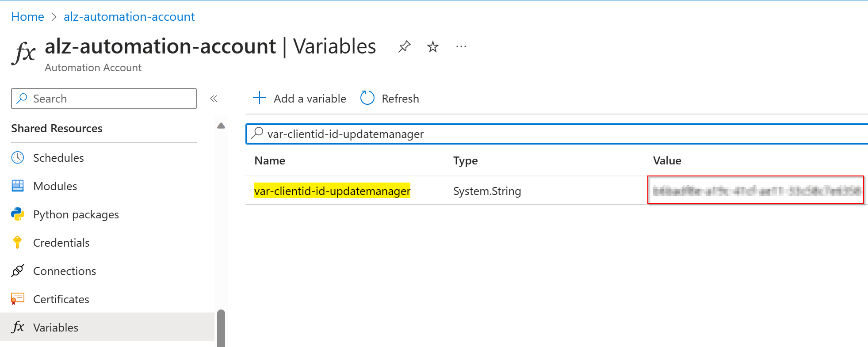Click the Refresh button label
The height and width of the screenshot is (347, 868).
click(x=400, y=99)
